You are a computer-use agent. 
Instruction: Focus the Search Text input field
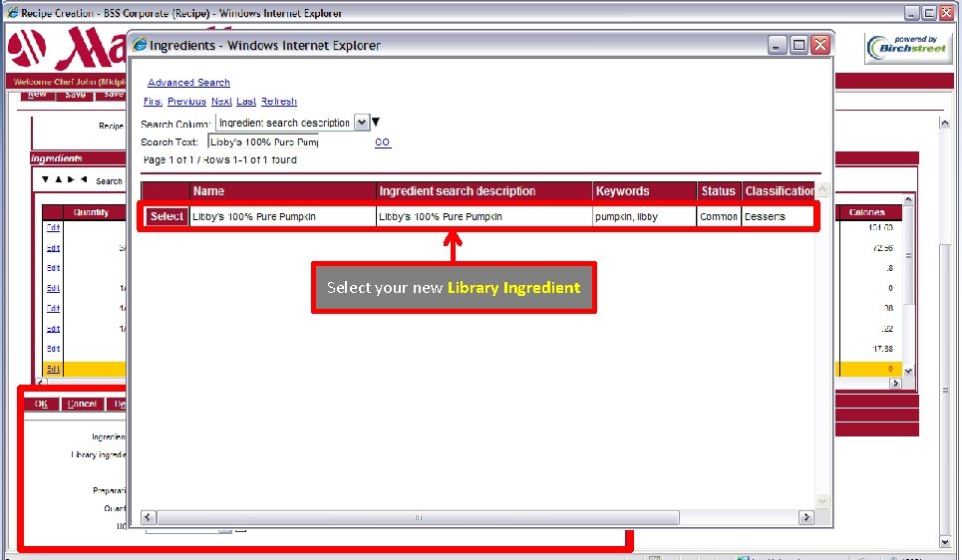click(x=264, y=141)
